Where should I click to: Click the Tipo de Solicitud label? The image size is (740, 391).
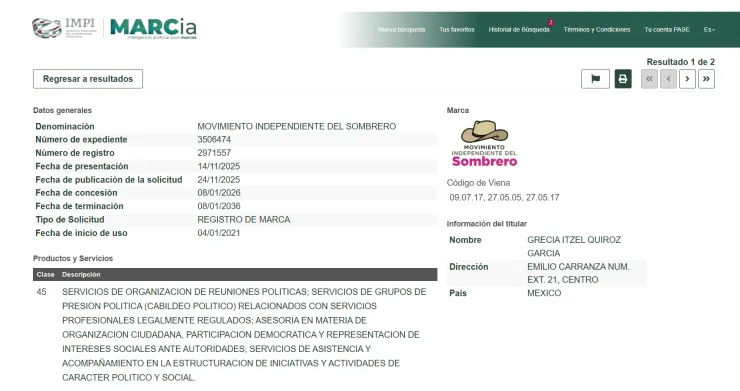(70, 219)
